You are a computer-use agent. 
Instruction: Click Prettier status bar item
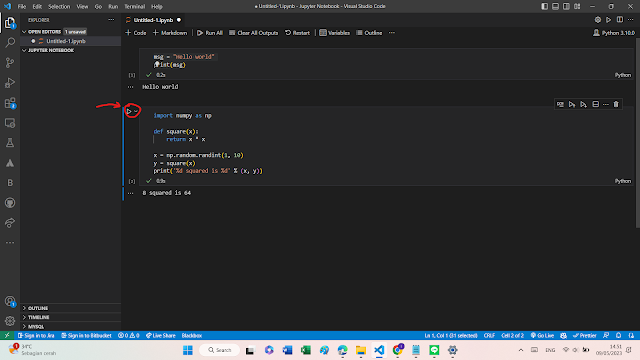point(584,336)
